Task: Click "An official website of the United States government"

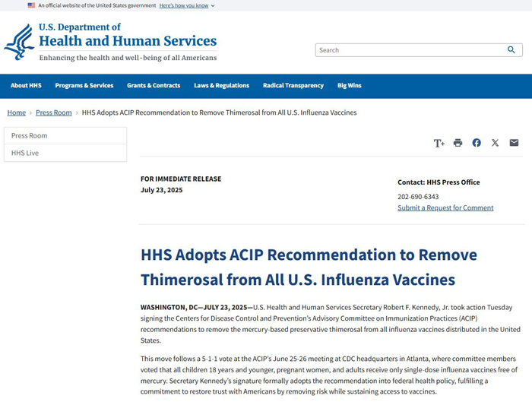Action: [x=97, y=5]
